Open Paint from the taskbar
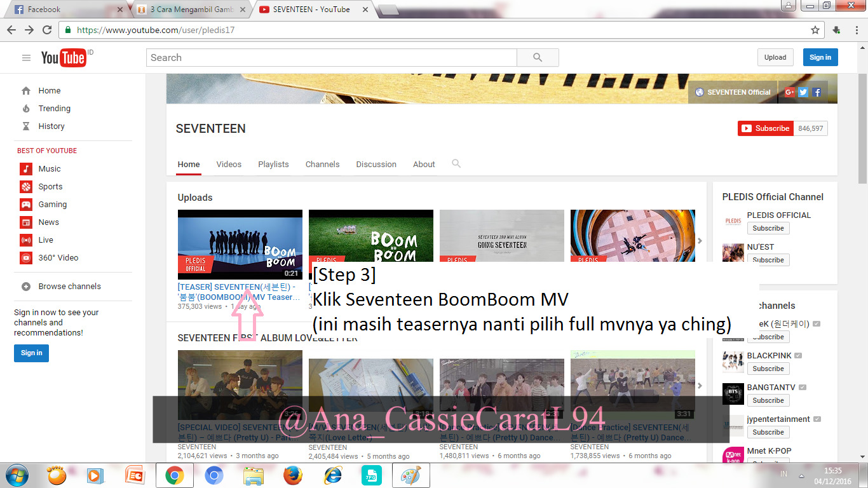This screenshot has height=488, width=868. [410, 475]
